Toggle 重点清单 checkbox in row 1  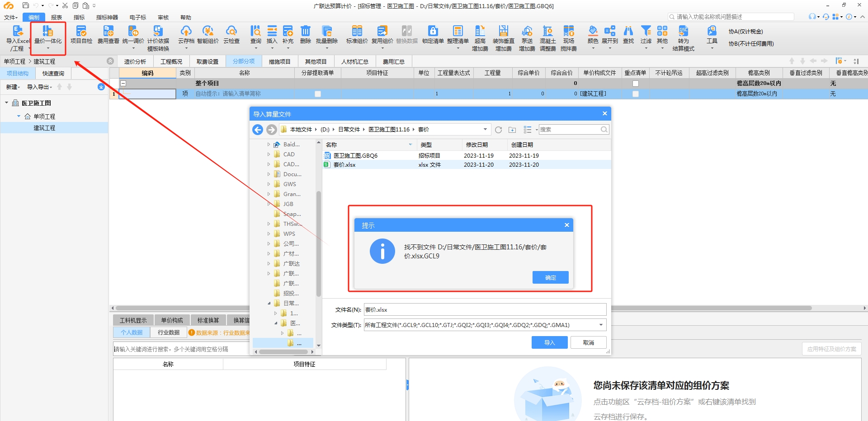click(636, 94)
